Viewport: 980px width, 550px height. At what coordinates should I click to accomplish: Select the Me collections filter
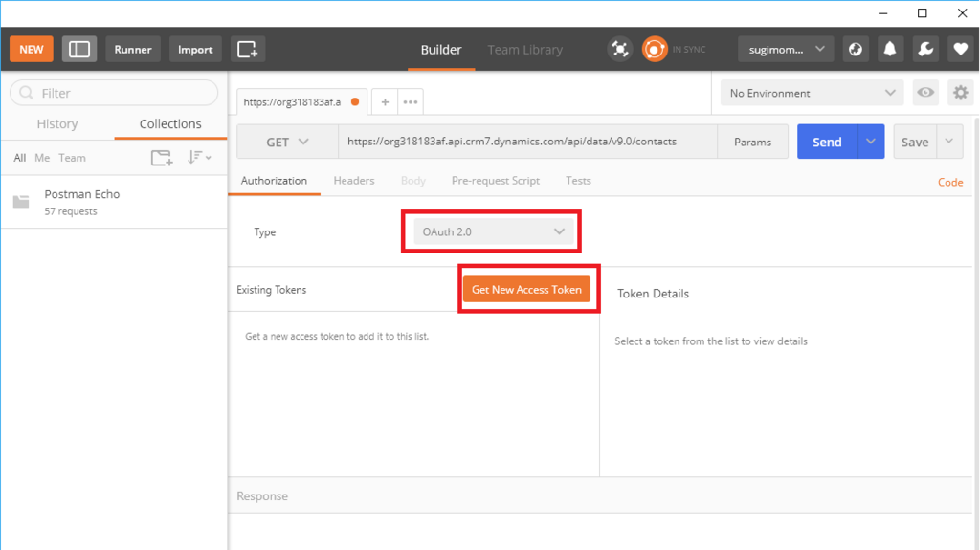(x=42, y=158)
